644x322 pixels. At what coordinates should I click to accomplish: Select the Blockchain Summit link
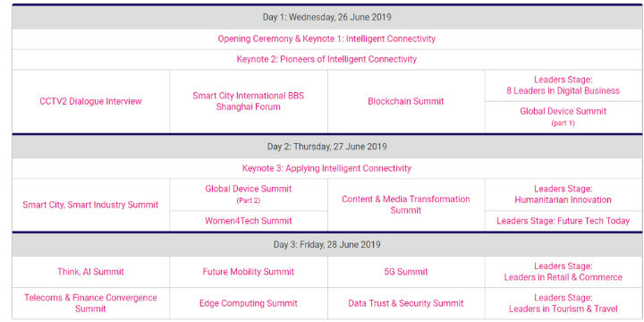(406, 101)
